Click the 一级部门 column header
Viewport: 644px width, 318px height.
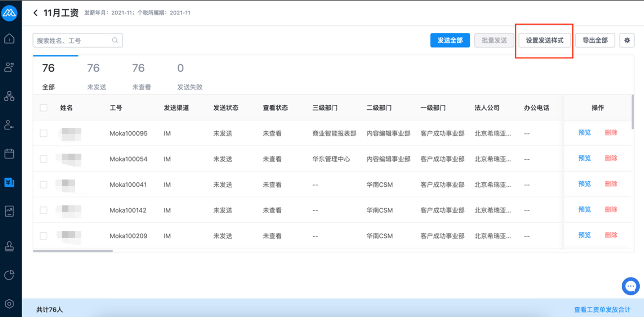click(433, 108)
